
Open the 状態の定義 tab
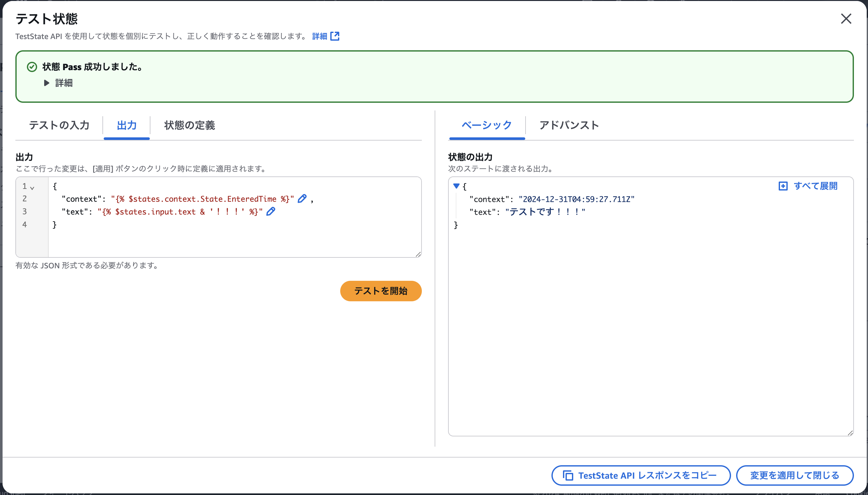point(189,126)
